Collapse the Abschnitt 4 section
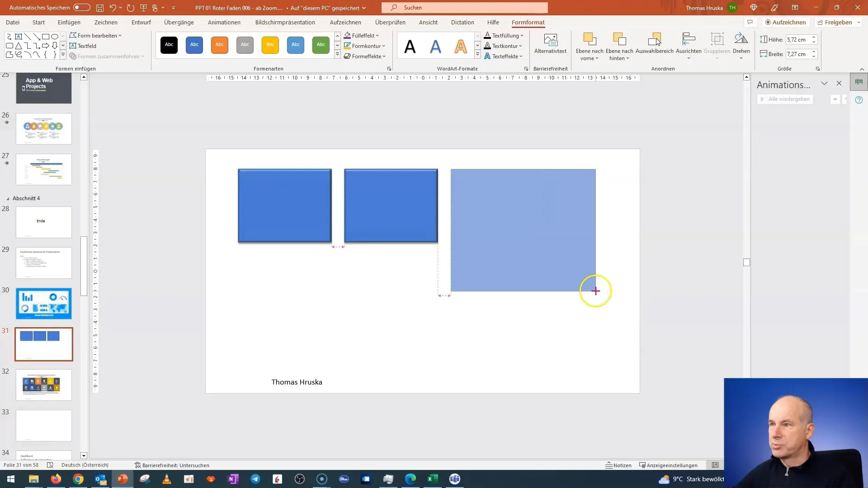Image resolution: width=868 pixels, height=488 pixels. click(x=8, y=199)
